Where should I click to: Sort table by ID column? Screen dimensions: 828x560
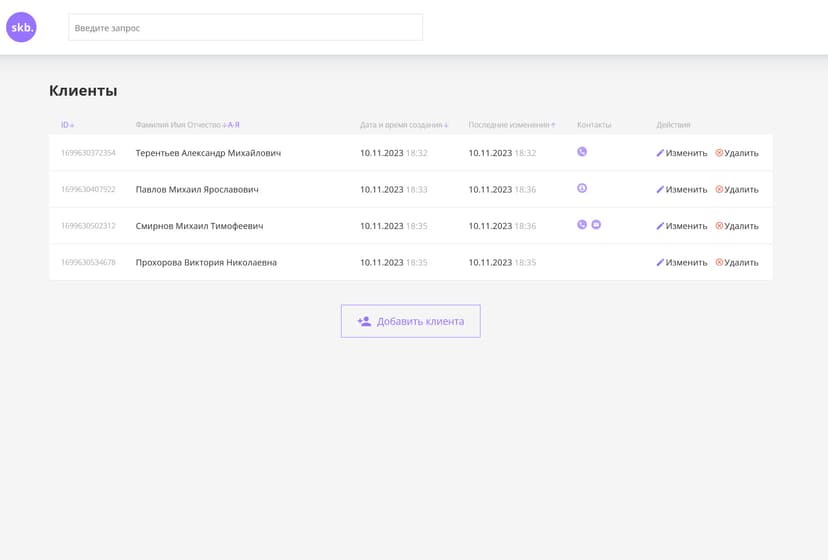coord(67,125)
